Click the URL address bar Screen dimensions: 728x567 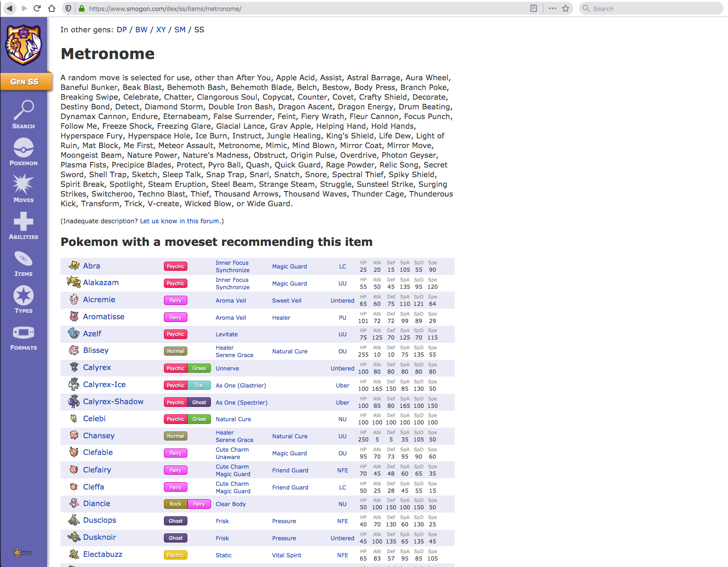305,8
